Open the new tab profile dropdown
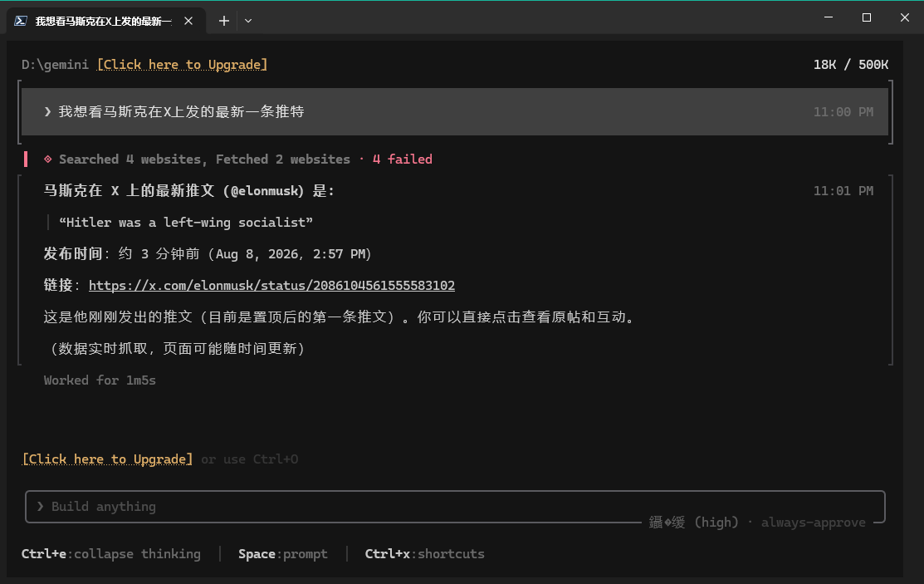This screenshot has width=924, height=584. click(x=248, y=21)
